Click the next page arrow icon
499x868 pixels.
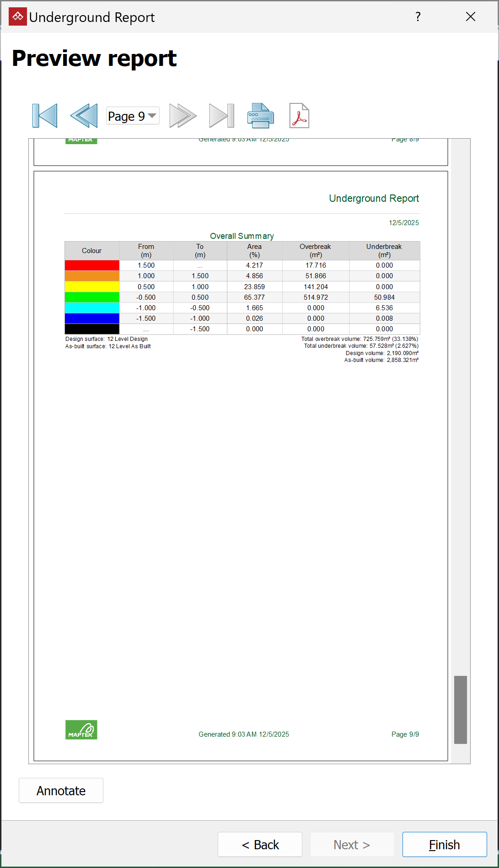pyautogui.click(x=183, y=116)
